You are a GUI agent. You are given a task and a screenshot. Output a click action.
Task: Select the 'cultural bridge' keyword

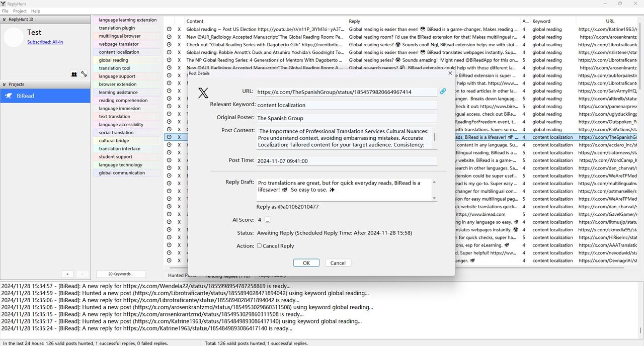tap(127, 141)
